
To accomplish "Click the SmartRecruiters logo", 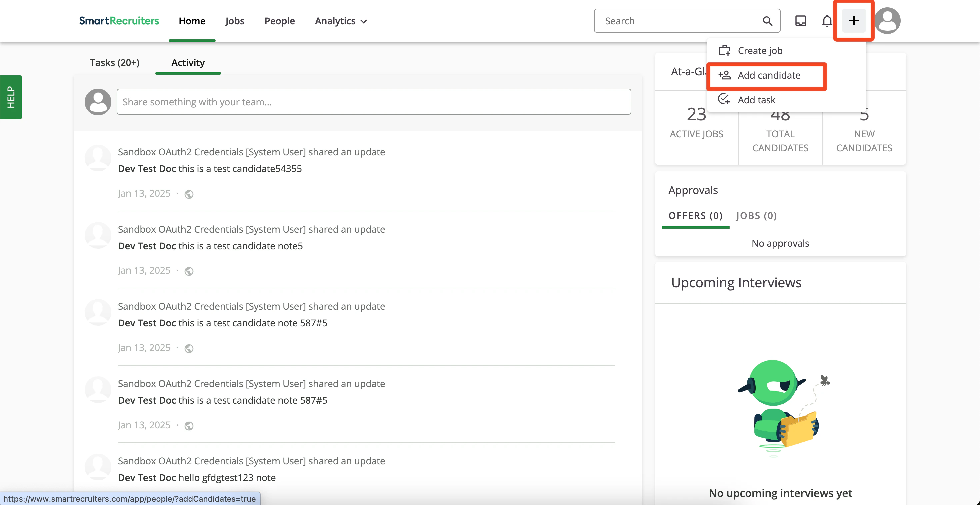I will [119, 21].
